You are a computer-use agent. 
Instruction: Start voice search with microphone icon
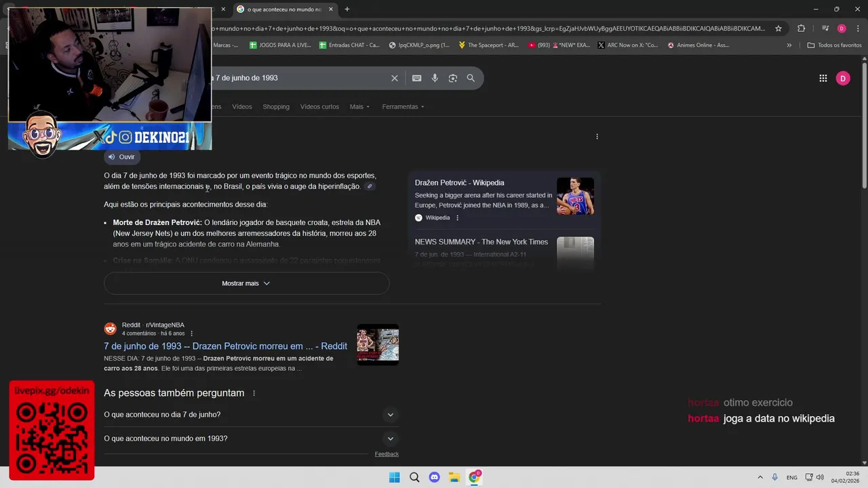coord(435,78)
